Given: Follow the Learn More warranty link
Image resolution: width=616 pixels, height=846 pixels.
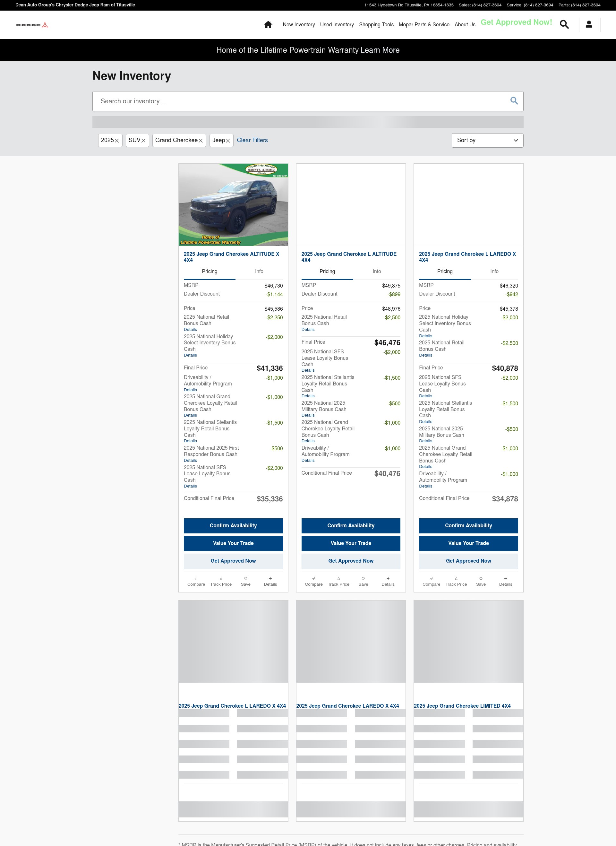Looking at the screenshot, I should click(x=380, y=50).
